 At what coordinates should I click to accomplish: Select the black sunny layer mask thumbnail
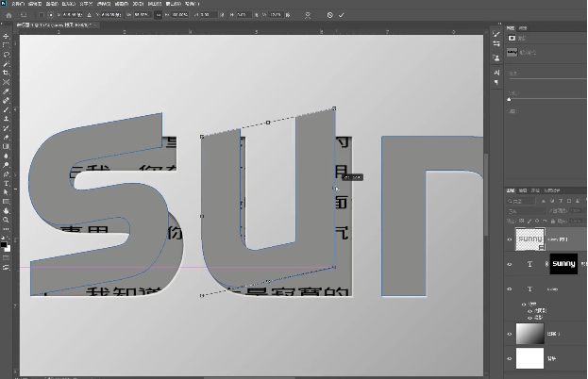563,264
